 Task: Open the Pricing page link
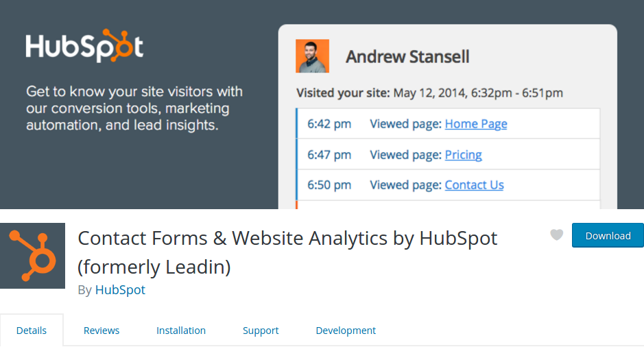coord(464,155)
